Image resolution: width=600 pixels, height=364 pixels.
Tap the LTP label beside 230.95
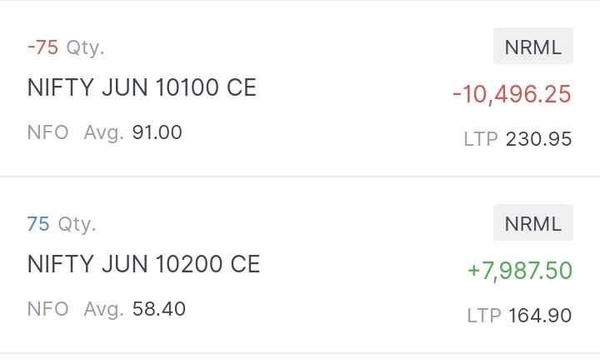(481, 139)
